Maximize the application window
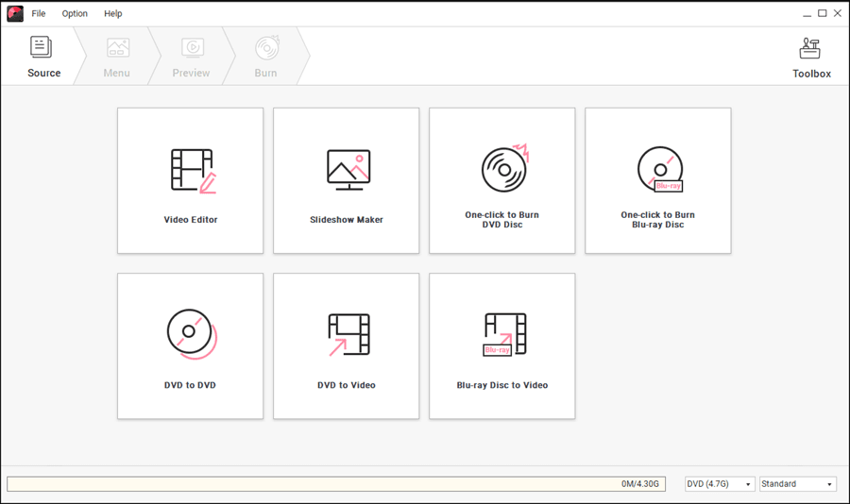 pos(823,13)
